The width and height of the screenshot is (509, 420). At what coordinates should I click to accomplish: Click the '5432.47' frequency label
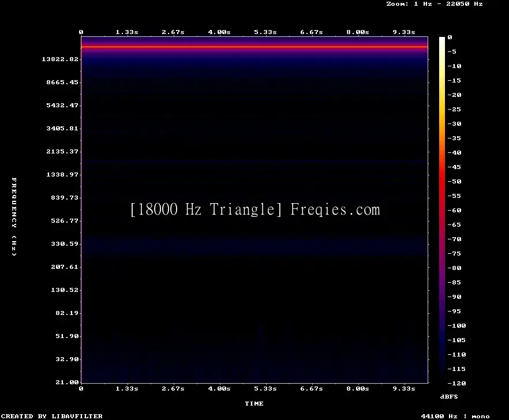[62, 105]
